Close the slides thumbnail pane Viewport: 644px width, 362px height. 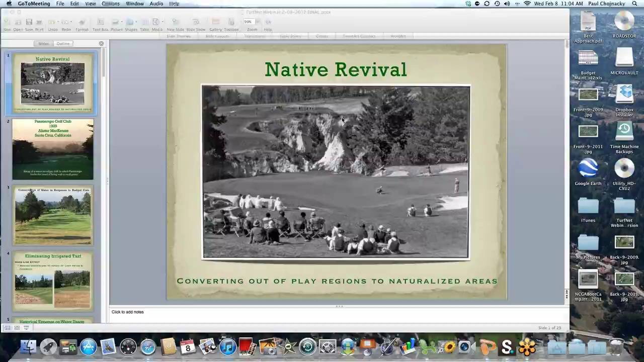click(x=101, y=44)
